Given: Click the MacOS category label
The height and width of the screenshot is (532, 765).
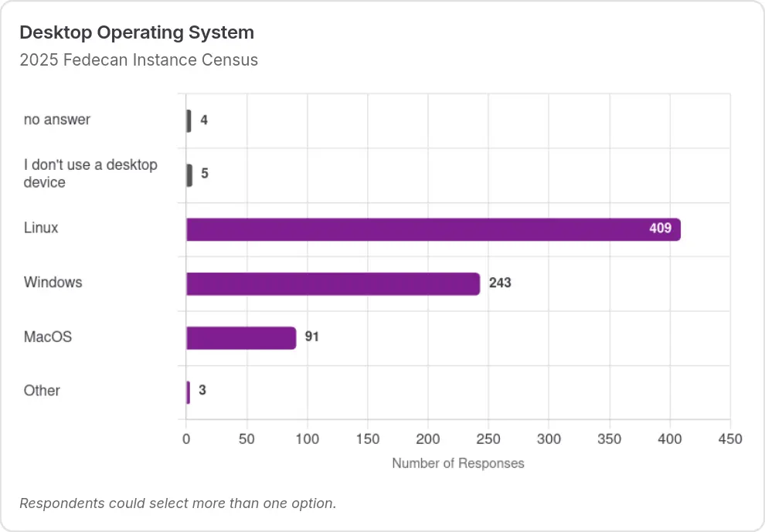Looking at the screenshot, I should click(x=48, y=337).
